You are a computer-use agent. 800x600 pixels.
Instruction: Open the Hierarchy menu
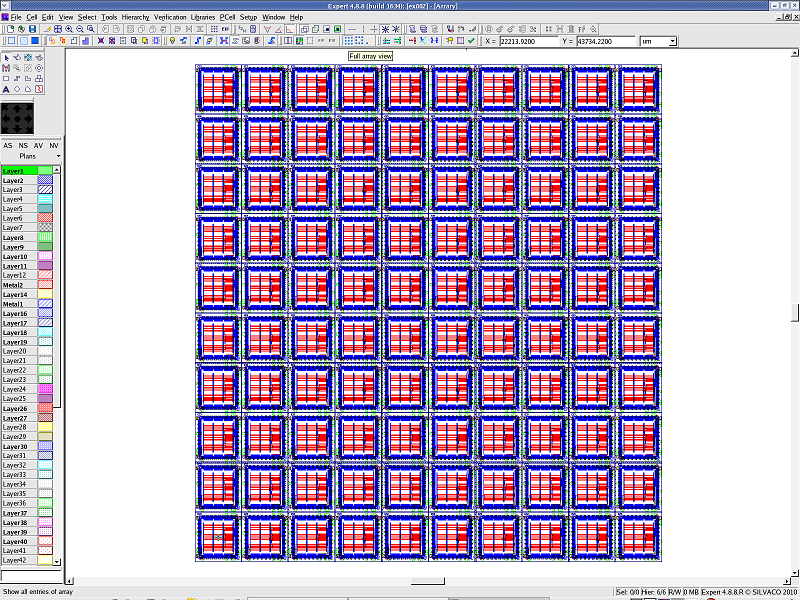pos(135,17)
